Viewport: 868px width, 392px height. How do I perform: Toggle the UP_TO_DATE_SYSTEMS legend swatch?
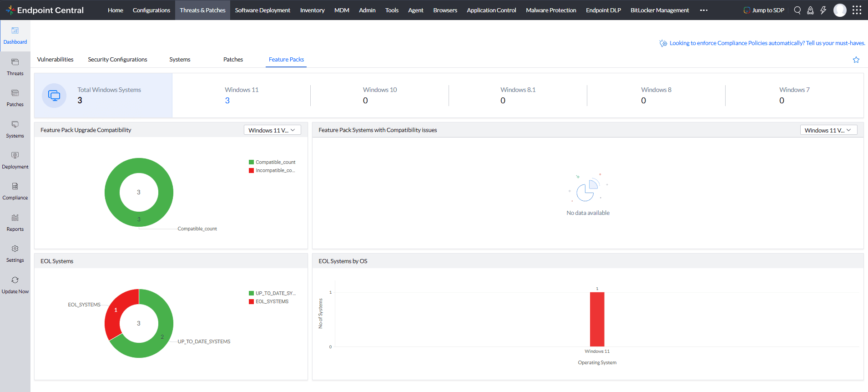(x=251, y=293)
